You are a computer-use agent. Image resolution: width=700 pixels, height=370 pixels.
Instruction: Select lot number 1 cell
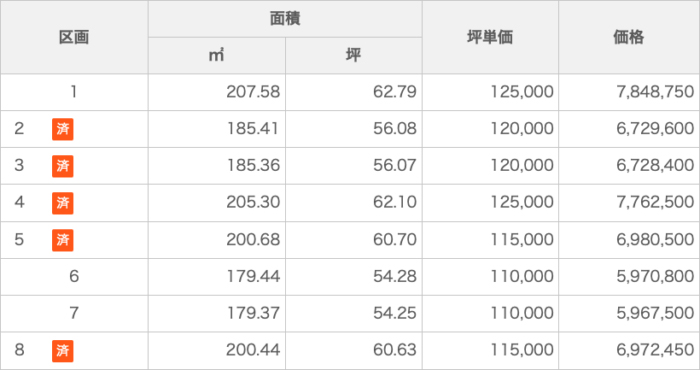point(74,92)
